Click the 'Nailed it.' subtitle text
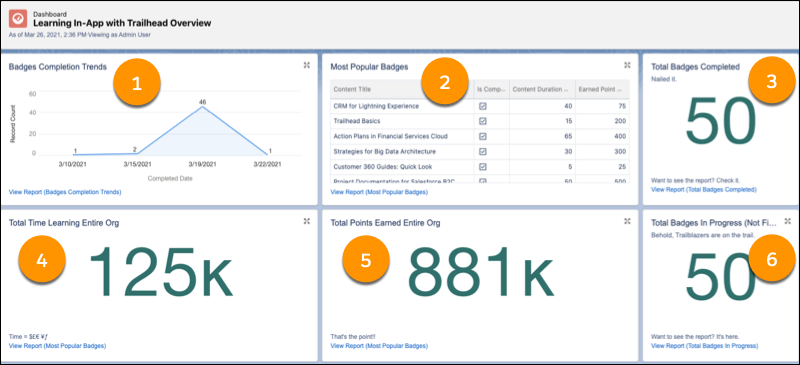800x365 pixels. pyautogui.click(x=663, y=79)
